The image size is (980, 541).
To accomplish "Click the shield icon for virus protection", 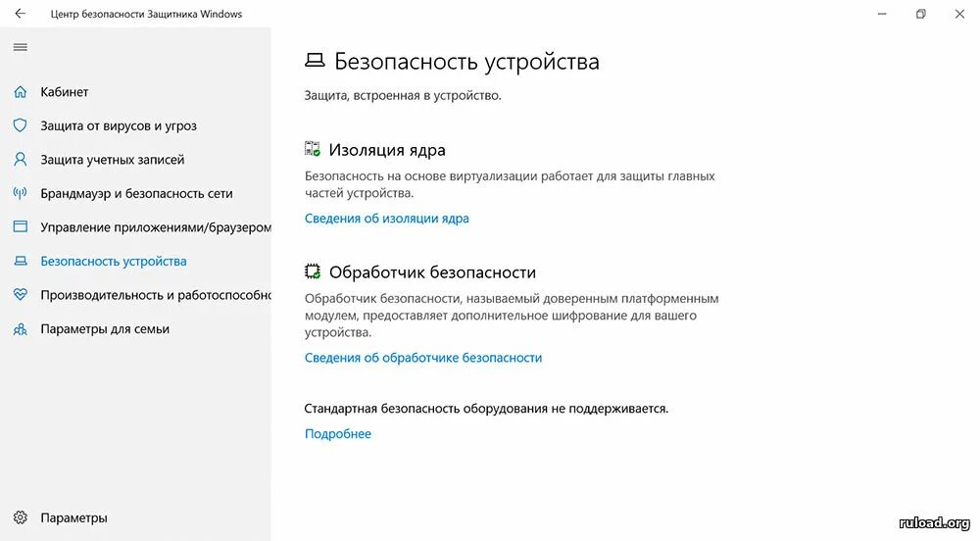I will tap(20, 125).
